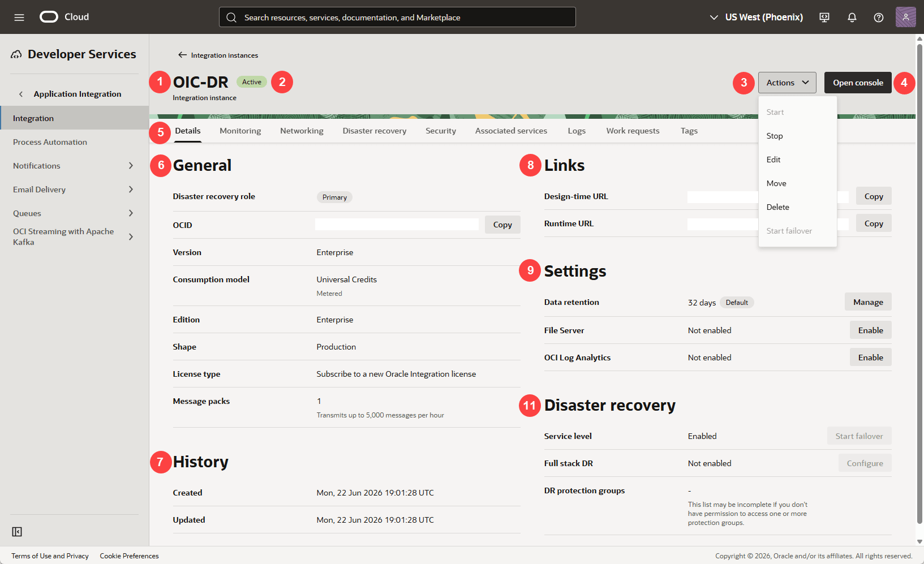The width and height of the screenshot is (924, 564).
Task: Click the Primary role badge
Action: click(334, 197)
